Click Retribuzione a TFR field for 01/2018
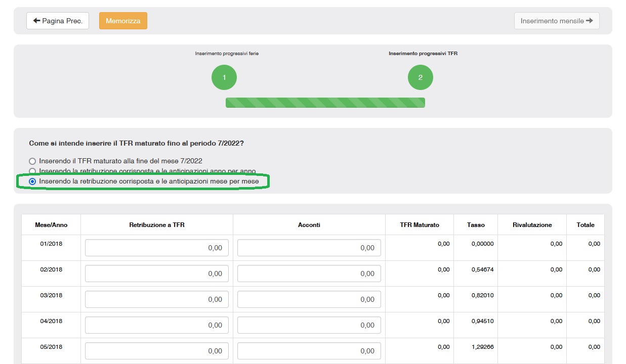Screen dimensions: 626x364 [157, 248]
